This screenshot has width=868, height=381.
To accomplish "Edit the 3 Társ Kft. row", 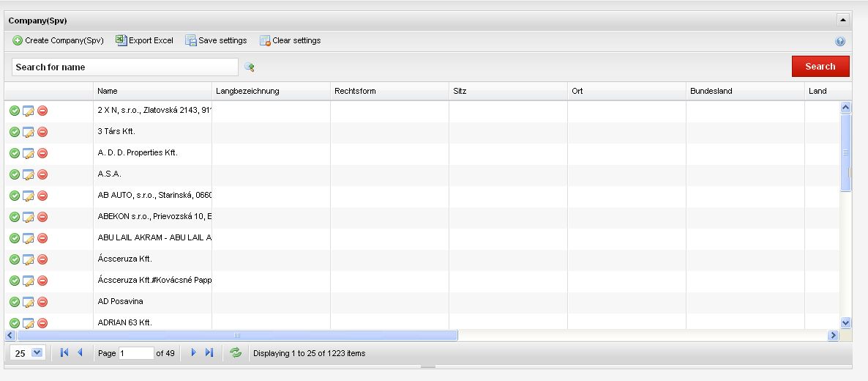I will (x=29, y=132).
